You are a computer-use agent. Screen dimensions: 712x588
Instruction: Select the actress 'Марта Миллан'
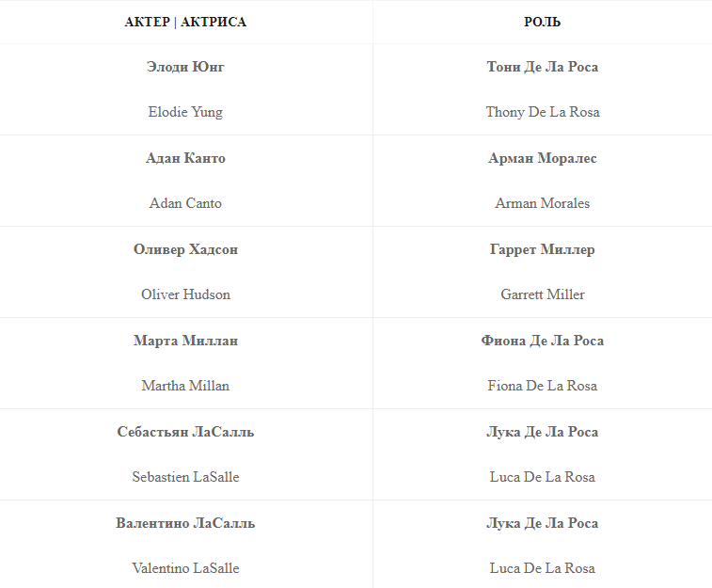[x=185, y=341]
